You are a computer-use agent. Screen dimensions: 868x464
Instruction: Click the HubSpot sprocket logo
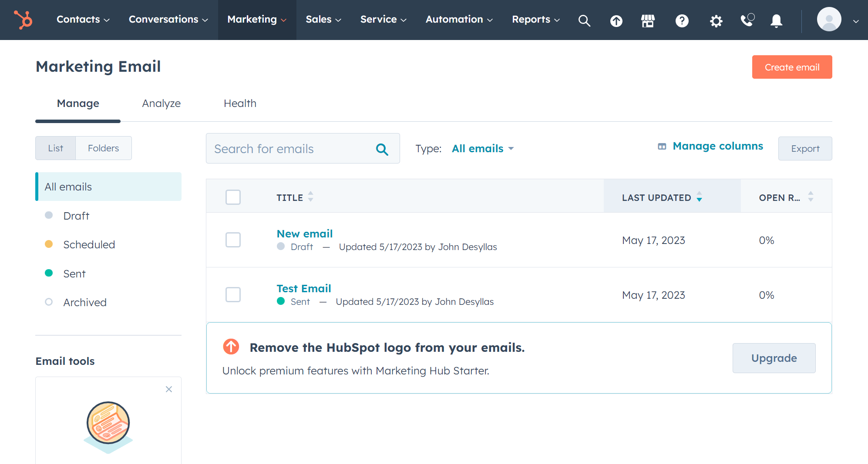(x=23, y=19)
